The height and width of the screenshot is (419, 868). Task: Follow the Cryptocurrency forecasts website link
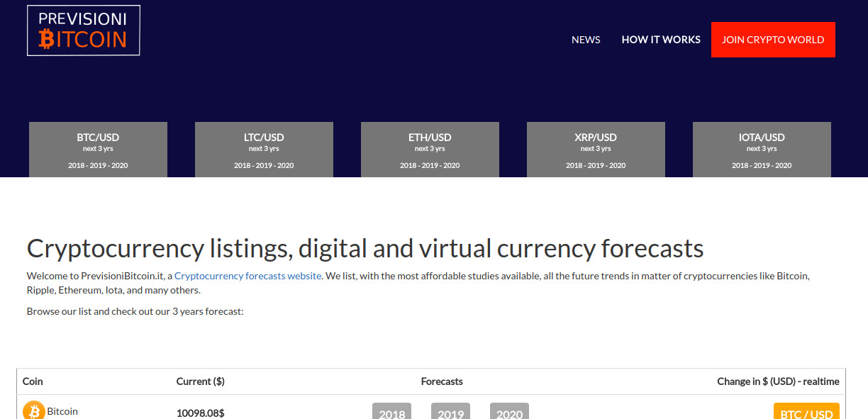(248, 276)
